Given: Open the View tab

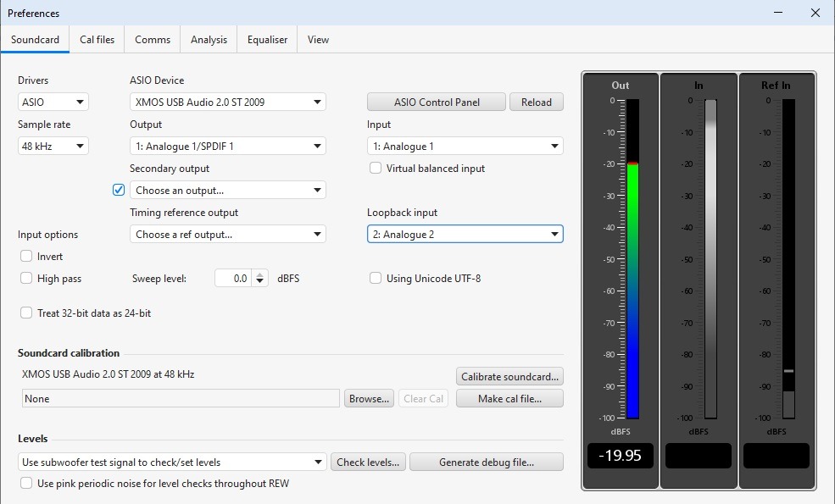Looking at the screenshot, I should click(318, 39).
